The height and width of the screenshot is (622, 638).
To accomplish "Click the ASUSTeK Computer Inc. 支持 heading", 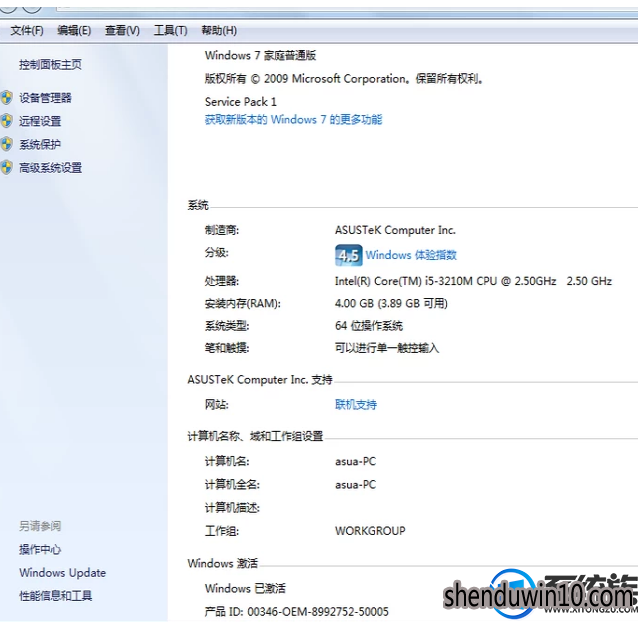I will (260, 380).
